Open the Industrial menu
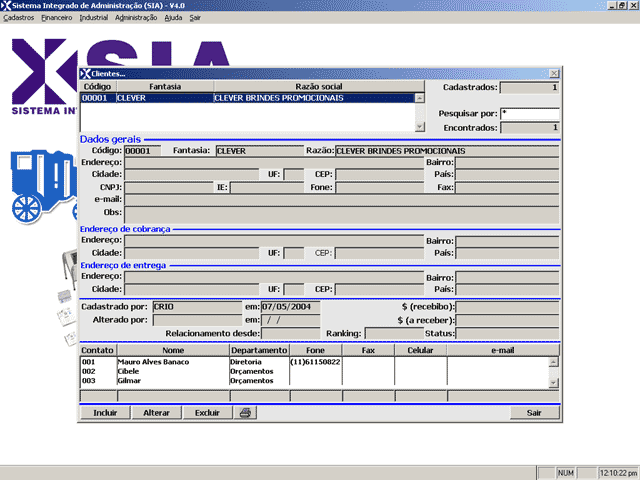Viewport: 640px width, 480px height. pos(93,18)
